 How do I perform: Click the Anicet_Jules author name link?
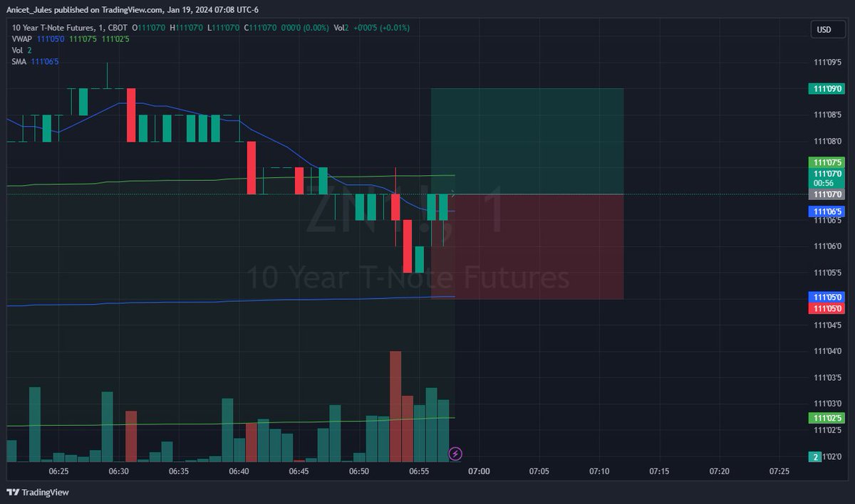[x=28, y=10]
